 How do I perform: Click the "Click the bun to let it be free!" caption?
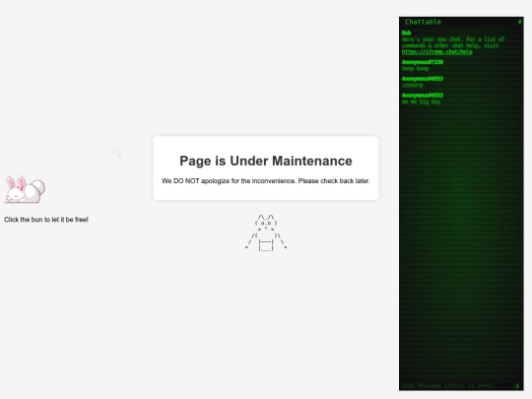point(46,220)
